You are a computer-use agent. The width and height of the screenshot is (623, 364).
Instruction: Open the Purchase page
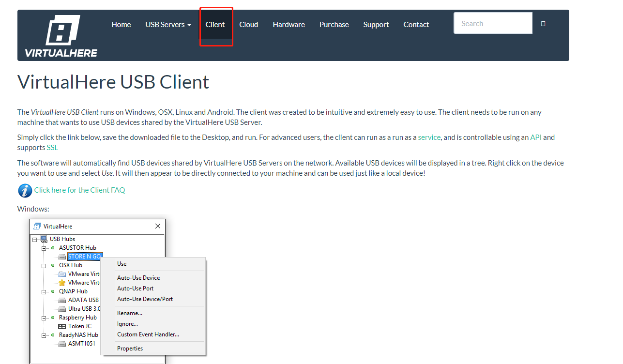334,24
